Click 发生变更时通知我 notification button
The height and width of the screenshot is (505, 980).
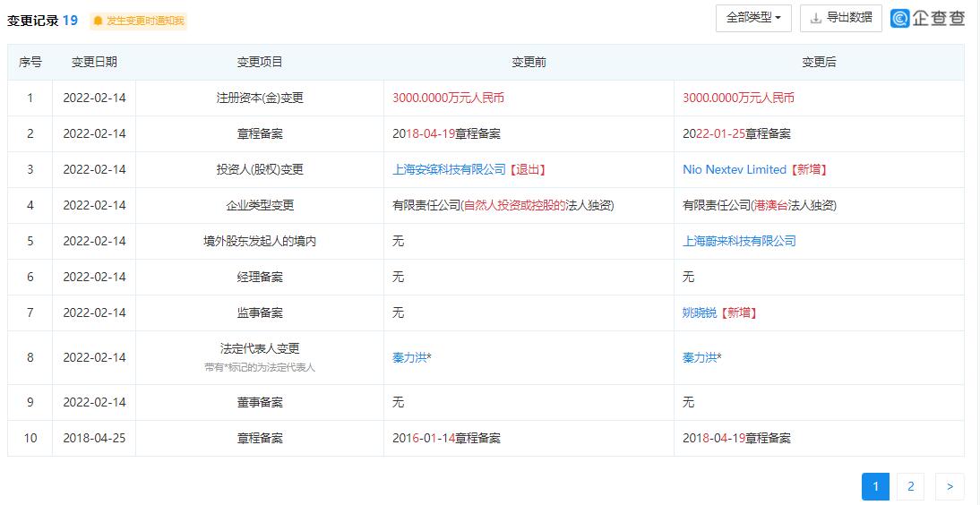pyautogui.click(x=138, y=21)
